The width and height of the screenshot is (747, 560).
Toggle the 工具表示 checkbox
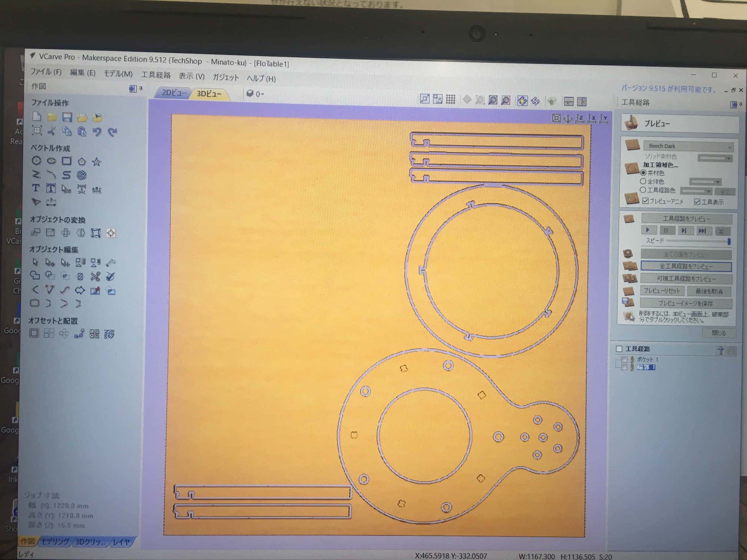click(x=697, y=201)
